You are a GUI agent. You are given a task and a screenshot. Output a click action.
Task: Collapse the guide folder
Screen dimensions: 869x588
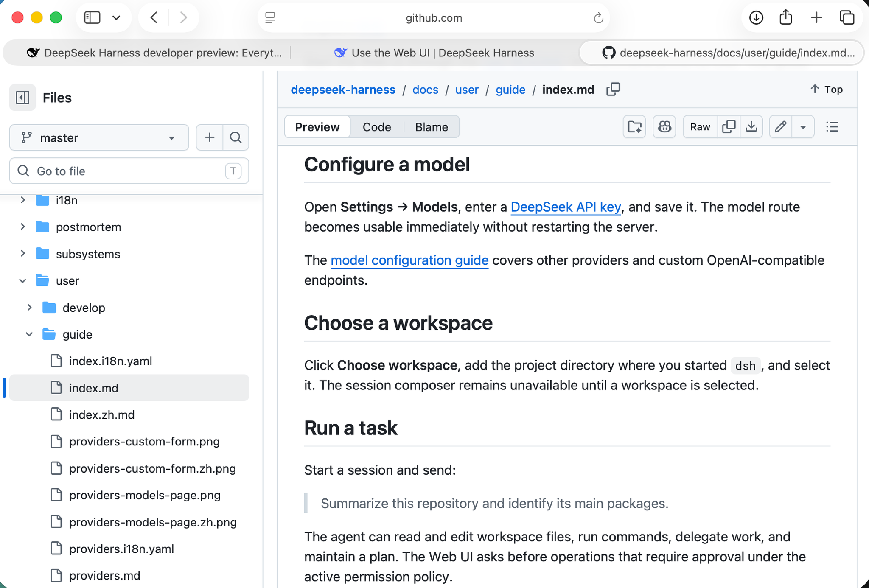point(29,334)
